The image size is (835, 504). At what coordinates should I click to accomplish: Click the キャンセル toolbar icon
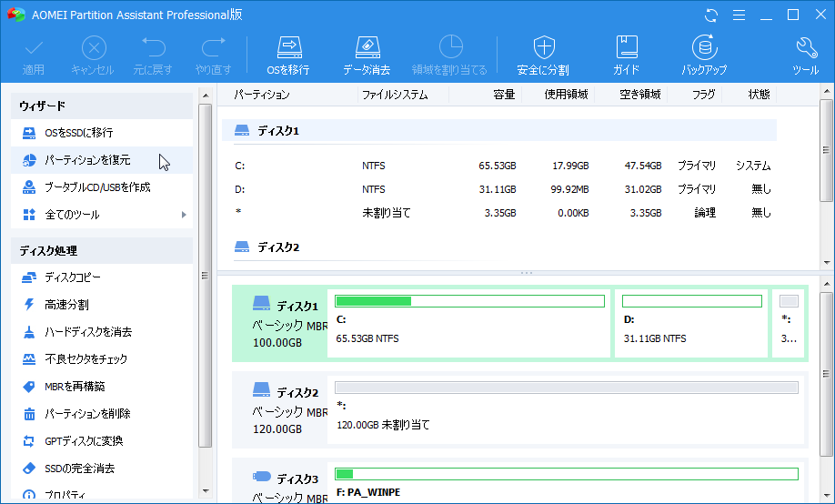(x=93, y=55)
